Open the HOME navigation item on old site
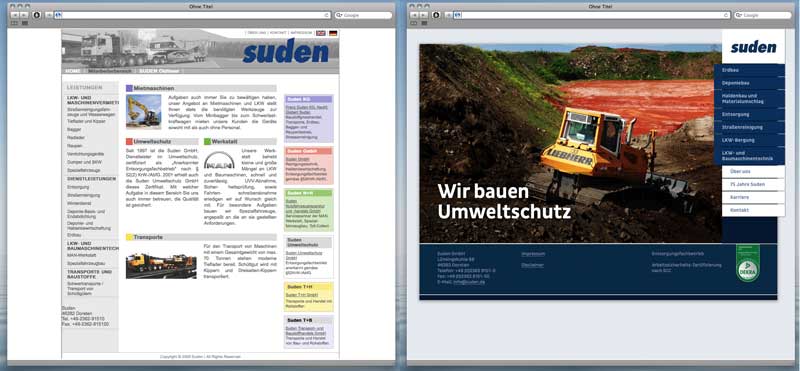Viewport: 800px width, 371px height. tap(72, 71)
